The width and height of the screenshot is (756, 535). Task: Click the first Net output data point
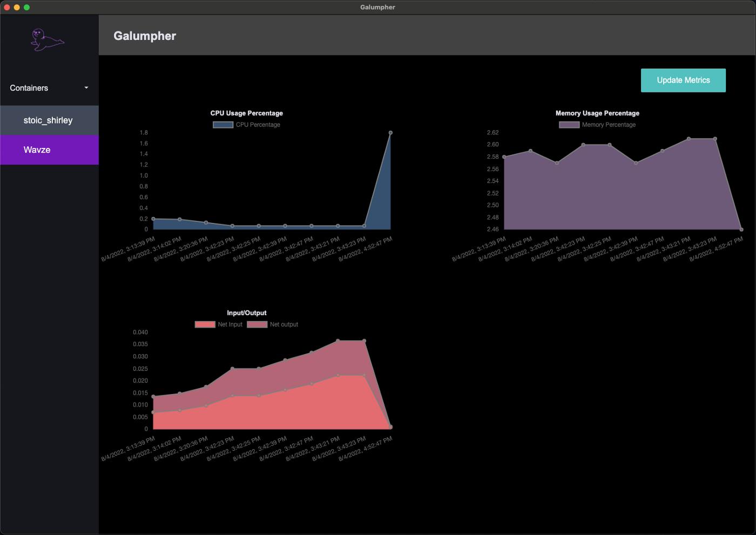(153, 397)
